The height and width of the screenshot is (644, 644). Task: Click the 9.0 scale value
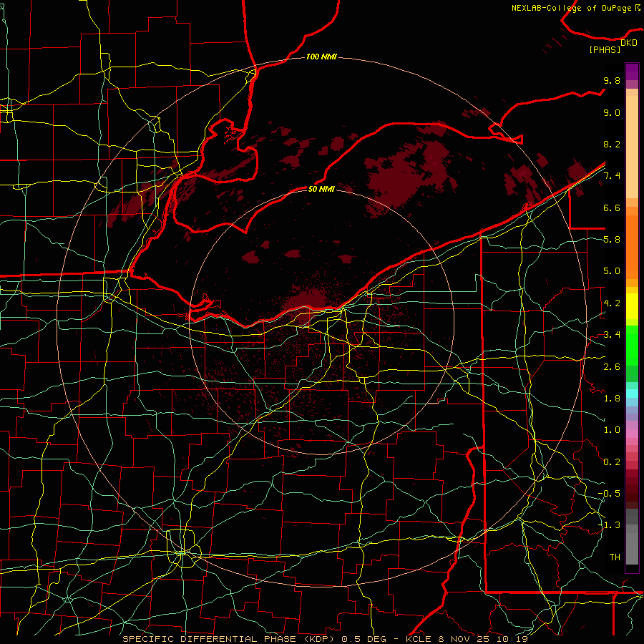[x=612, y=112]
